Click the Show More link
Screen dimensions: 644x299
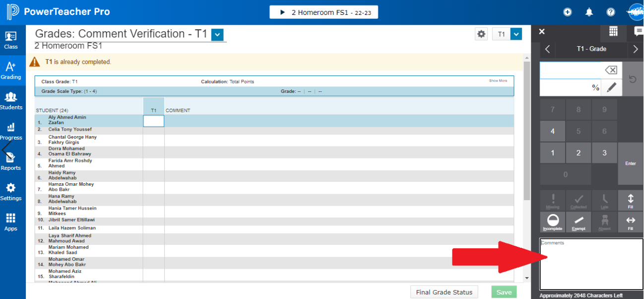pyautogui.click(x=498, y=80)
